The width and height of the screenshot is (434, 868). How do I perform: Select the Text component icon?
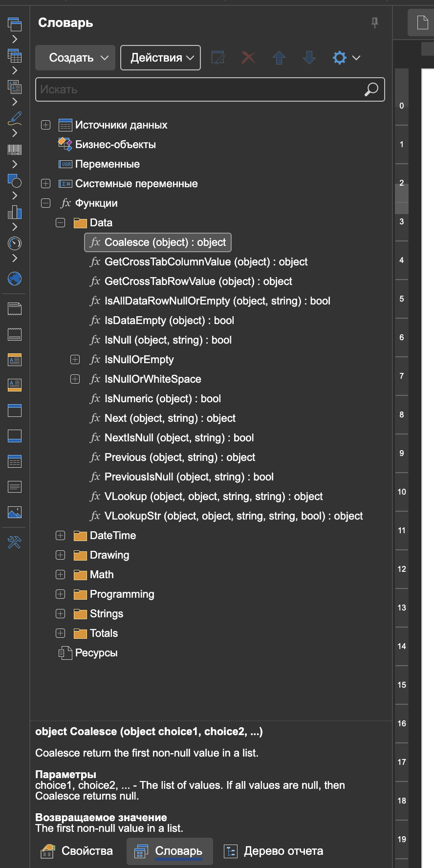coord(15,487)
